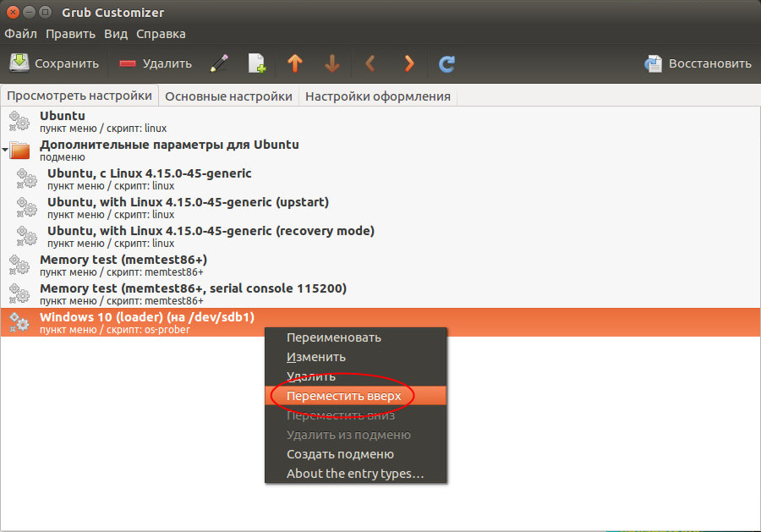Image resolution: width=761 pixels, height=532 pixels.
Task: Click the blue refresh reload icon
Action: click(446, 63)
